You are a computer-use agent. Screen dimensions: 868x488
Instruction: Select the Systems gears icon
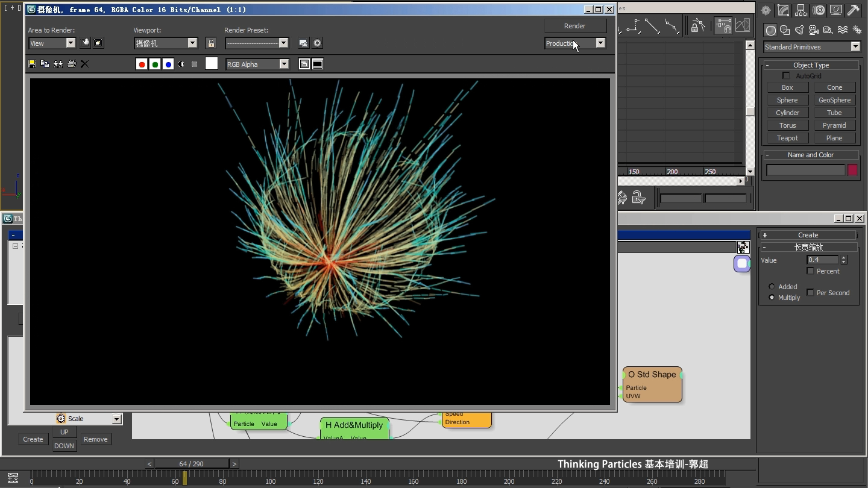coord(857,30)
